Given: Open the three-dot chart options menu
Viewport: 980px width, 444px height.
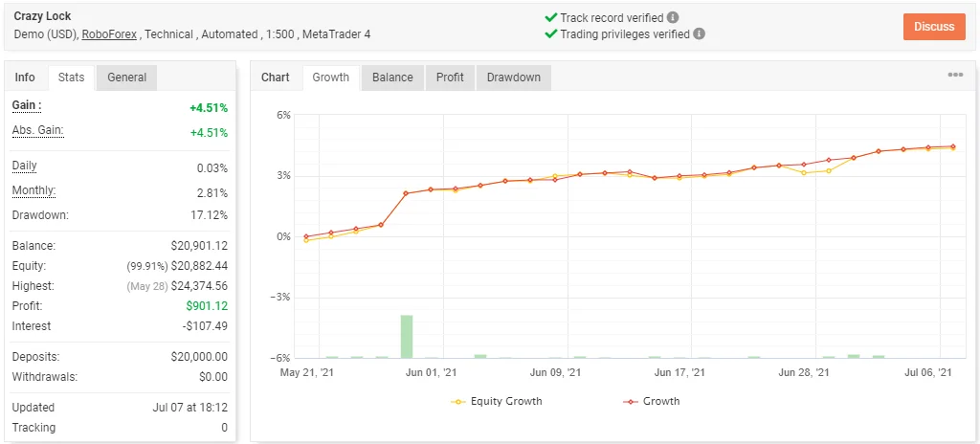Looking at the screenshot, I should tap(955, 76).
